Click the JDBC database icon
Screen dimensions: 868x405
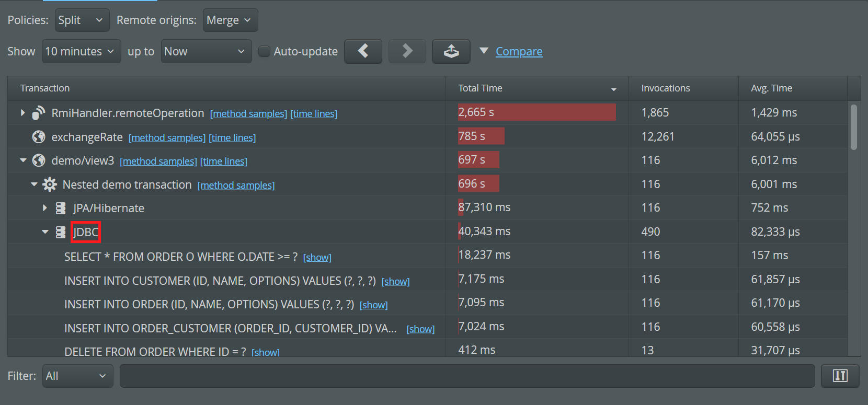pyautogui.click(x=61, y=232)
